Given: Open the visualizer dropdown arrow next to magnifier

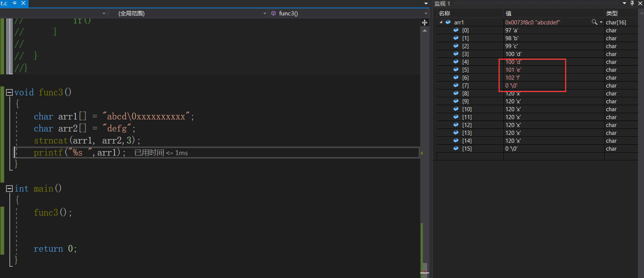Looking at the screenshot, I should point(601,22).
